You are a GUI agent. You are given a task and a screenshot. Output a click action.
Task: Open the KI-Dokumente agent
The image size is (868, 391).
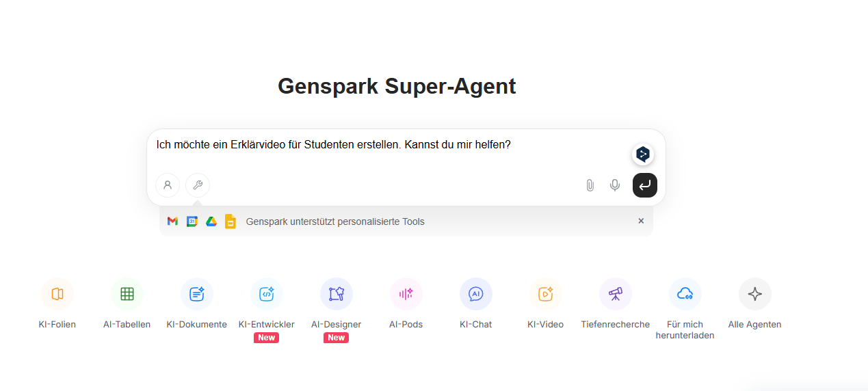pyautogui.click(x=197, y=294)
